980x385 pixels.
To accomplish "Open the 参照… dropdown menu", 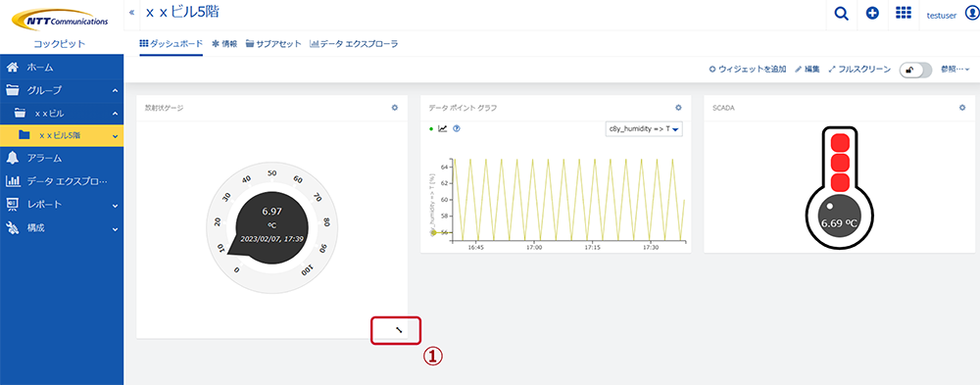I will click(x=955, y=70).
